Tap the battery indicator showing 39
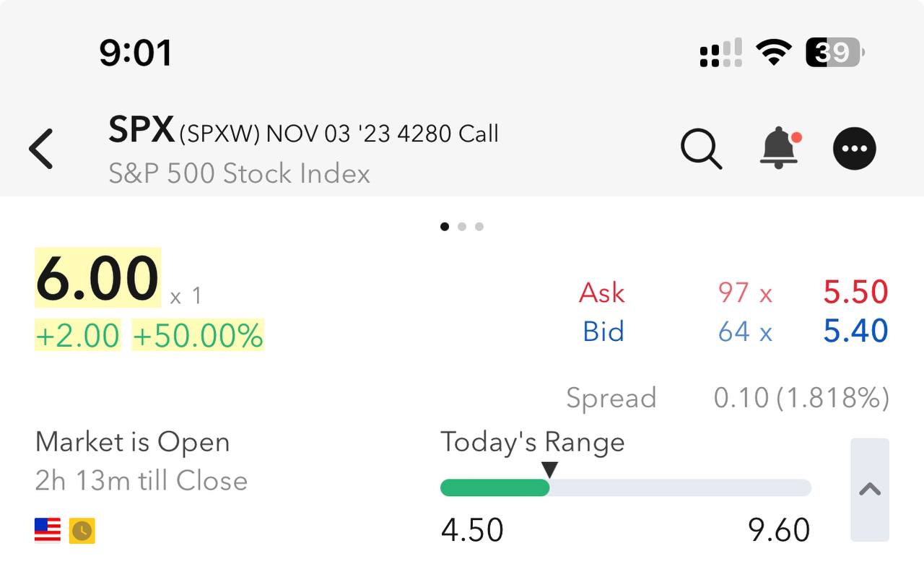Screen dimensions: 924x564 [x=834, y=53]
